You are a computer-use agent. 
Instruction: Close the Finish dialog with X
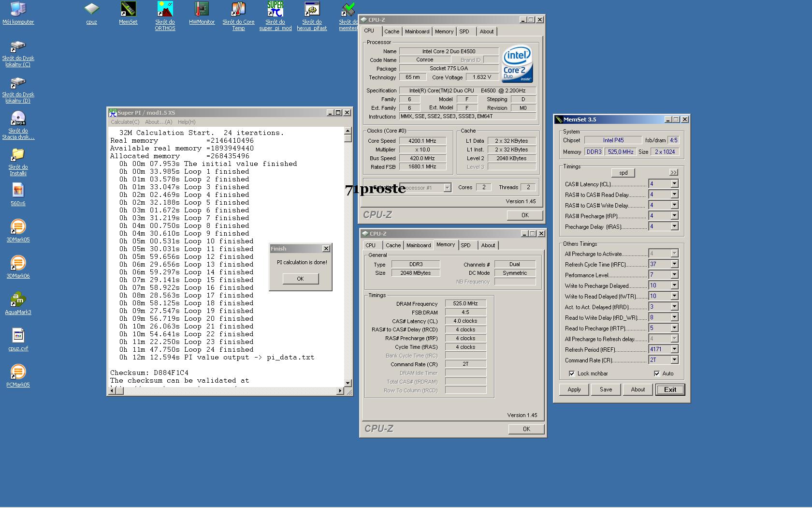click(326, 249)
